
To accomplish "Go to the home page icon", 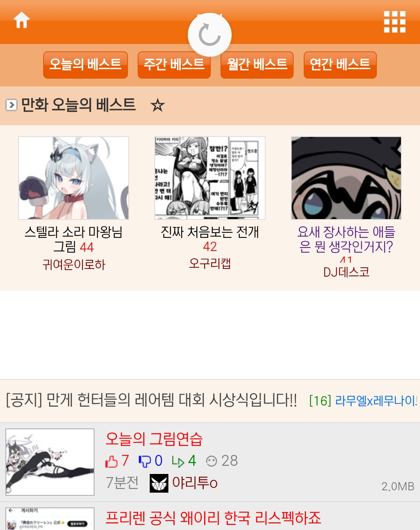I will (x=22, y=21).
